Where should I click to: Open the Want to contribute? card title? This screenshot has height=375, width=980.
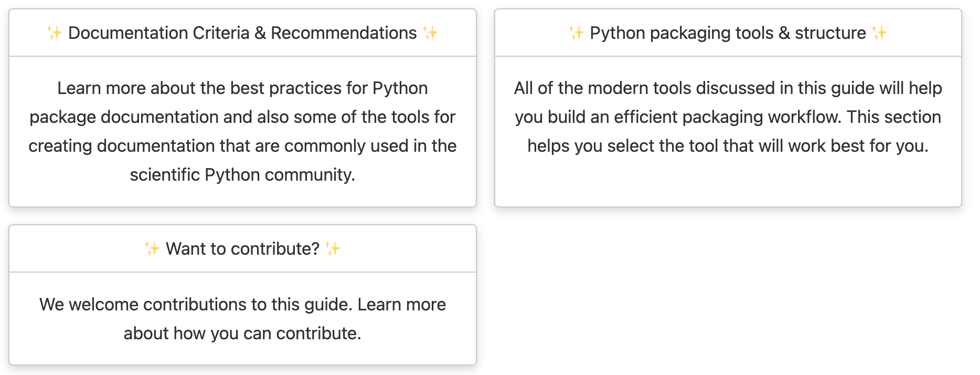(242, 249)
